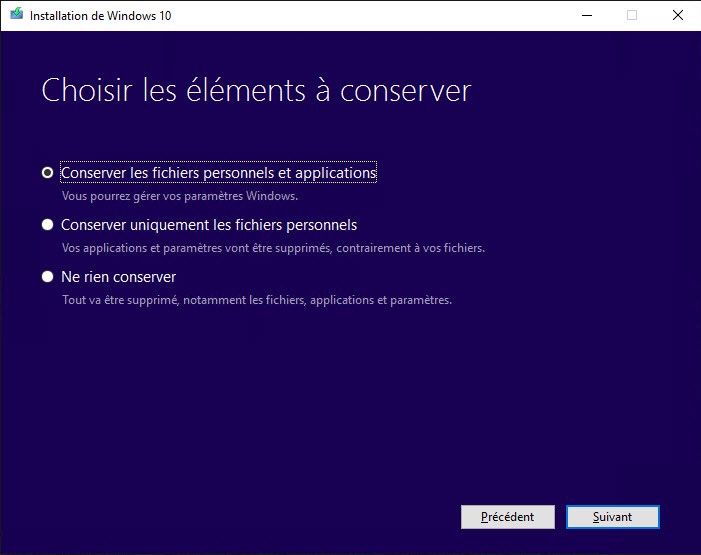Select the 'Ne rien conserver' radio button

coord(47,277)
